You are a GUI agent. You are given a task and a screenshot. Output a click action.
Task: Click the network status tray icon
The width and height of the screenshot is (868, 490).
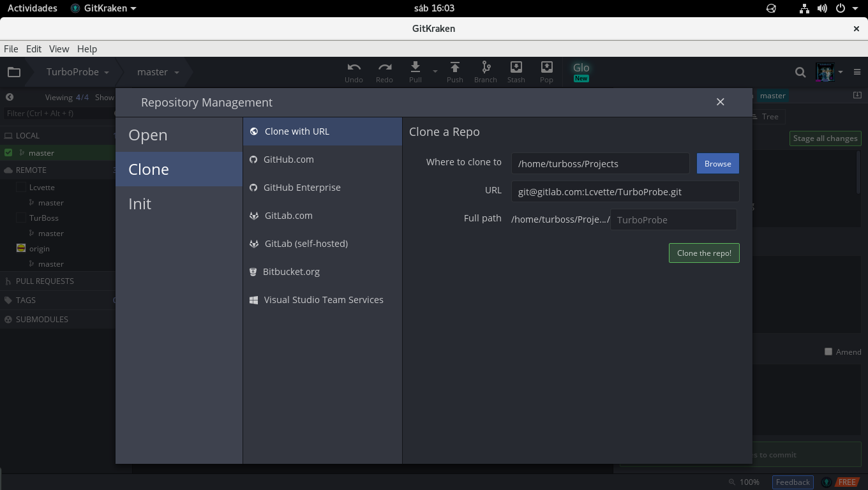[x=804, y=8]
